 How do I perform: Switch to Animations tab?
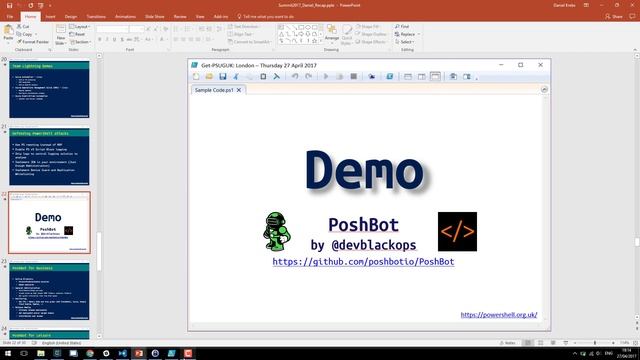(x=125, y=17)
